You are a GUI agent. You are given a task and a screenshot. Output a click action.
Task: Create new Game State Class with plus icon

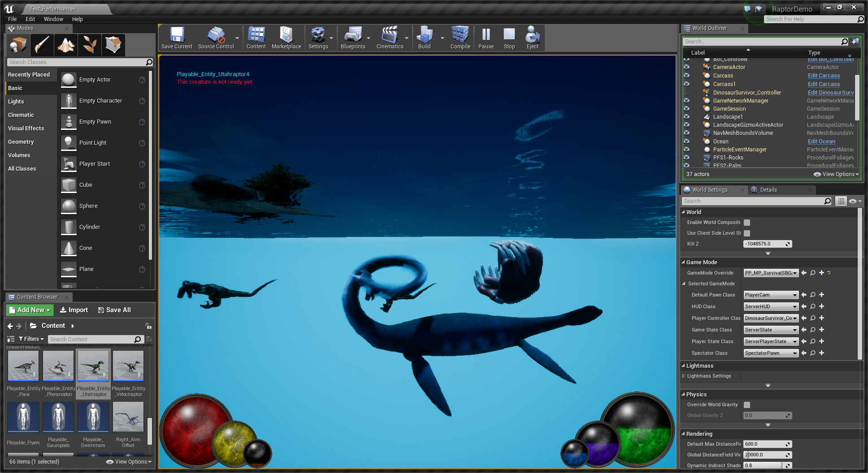821,330
